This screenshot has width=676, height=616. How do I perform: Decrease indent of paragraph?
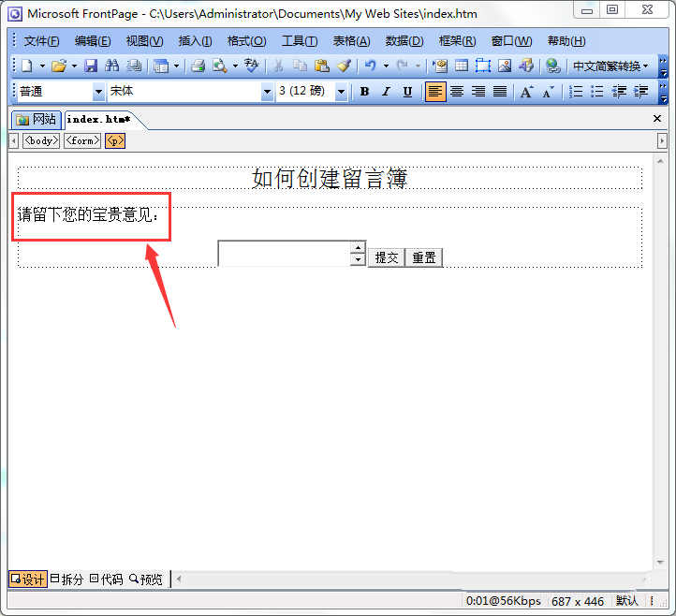pos(619,92)
